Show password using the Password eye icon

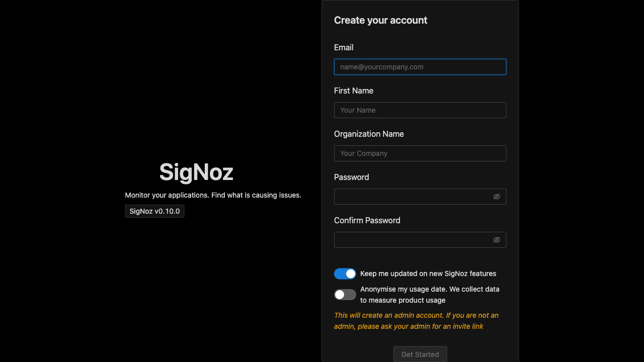click(x=497, y=197)
